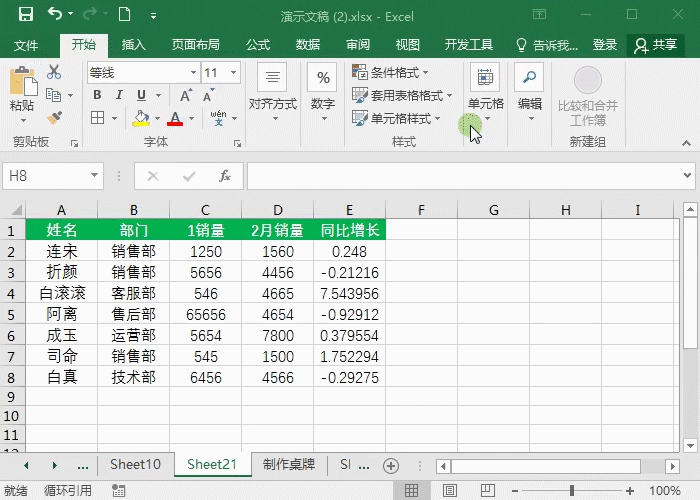This screenshot has height=500, width=700.
Task: Open 条件格式 conditional formatting menu
Action: tap(390, 72)
